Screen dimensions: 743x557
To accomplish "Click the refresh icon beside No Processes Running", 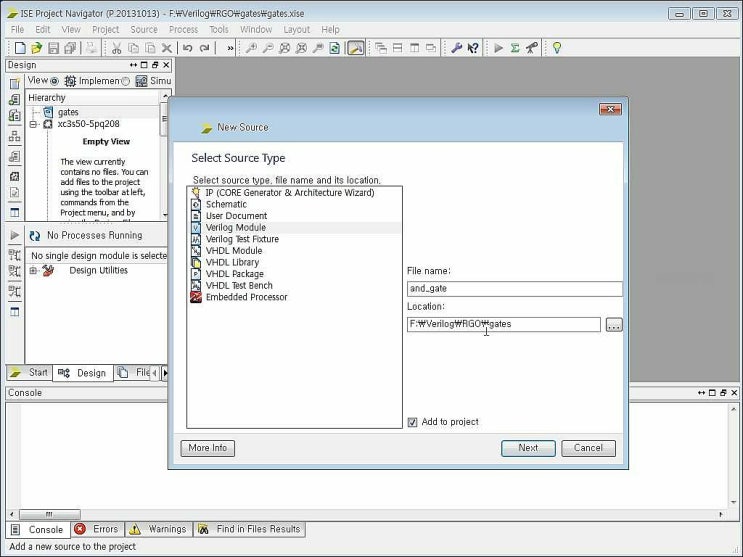I will click(x=35, y=236).
